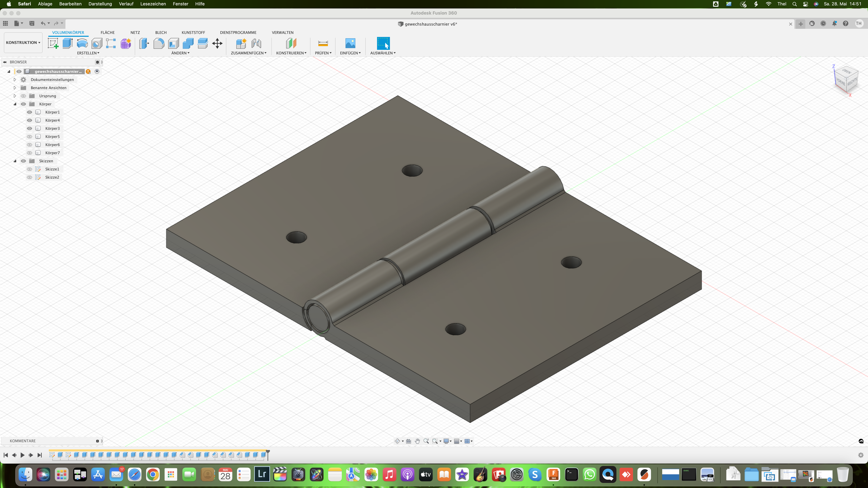The width and height of the screenshot is (868, 488).
Task: Open the PRÜFEN dropdown menu
Action: [323, 53]
